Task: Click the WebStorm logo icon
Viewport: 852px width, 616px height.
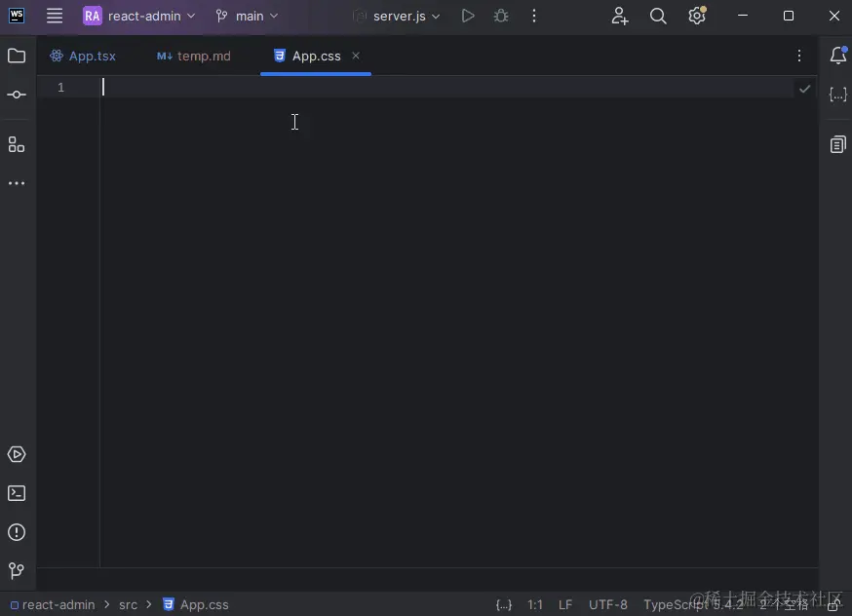Action: click(x=17, y=16)
